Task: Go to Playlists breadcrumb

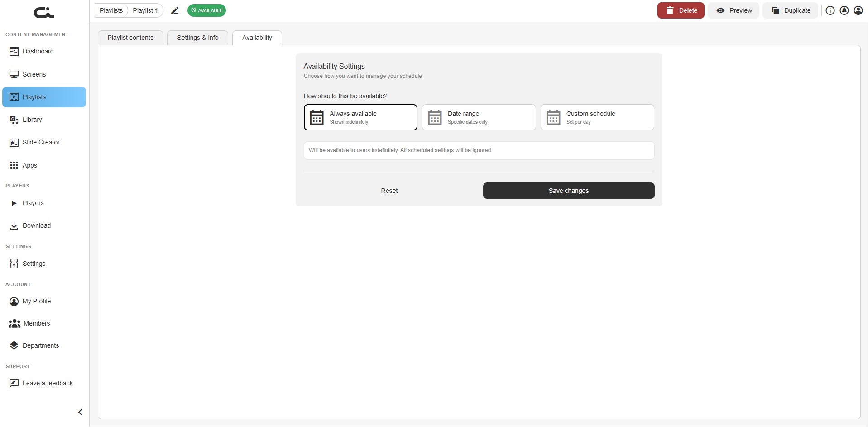Action: tap(111, 10)
